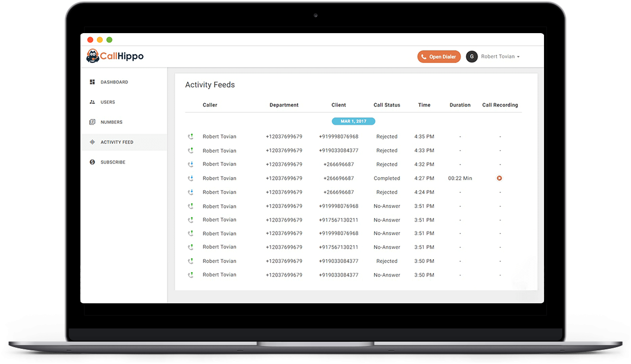Click the MAR 1, 2017 date badge
Screen dimensions: 631x364
tap(353, 122)
